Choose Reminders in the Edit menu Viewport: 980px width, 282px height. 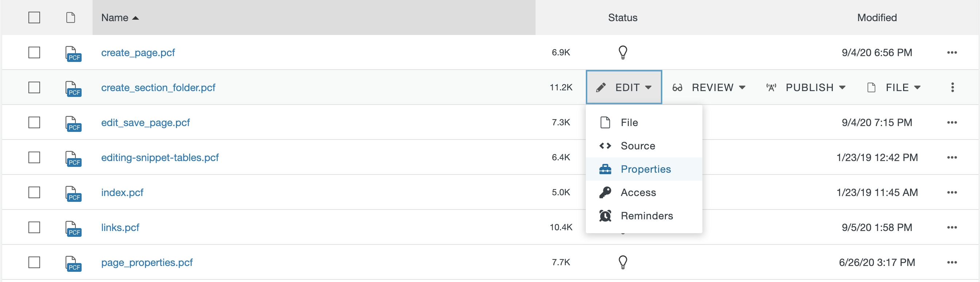point(647,215)
